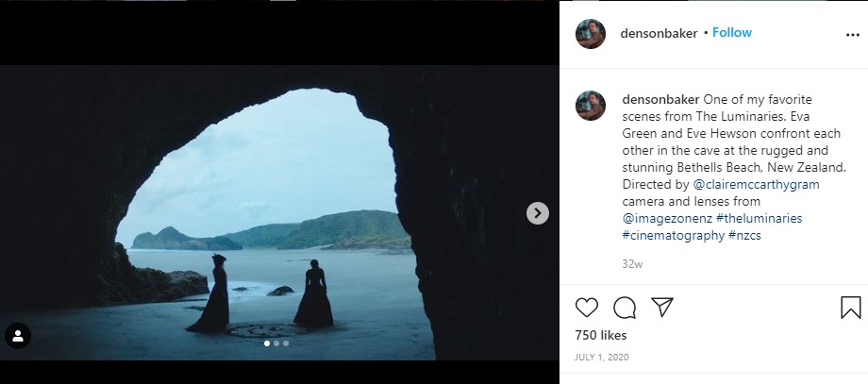Screen dimensions: 868x384
Task: Click profile avatar beside the caption
Action: click(x=591, y=105)
